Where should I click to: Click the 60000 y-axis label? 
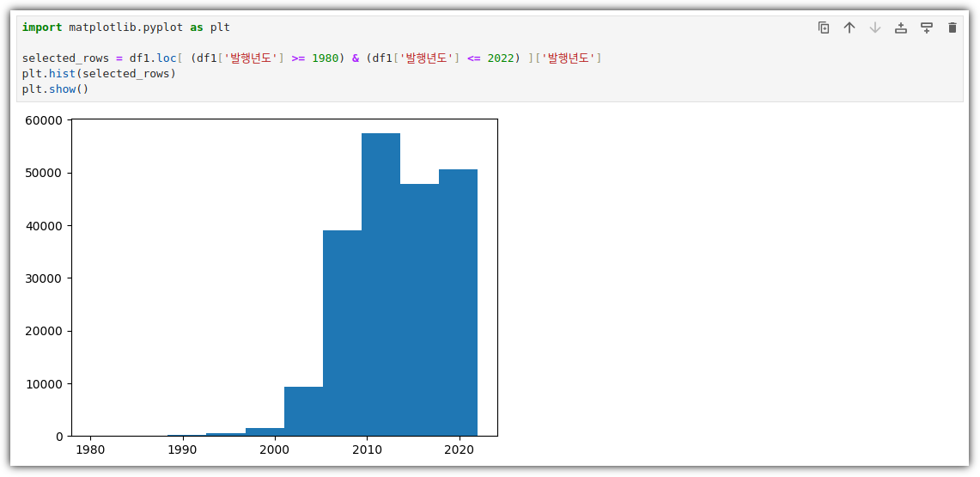click(x=46, y=120)
